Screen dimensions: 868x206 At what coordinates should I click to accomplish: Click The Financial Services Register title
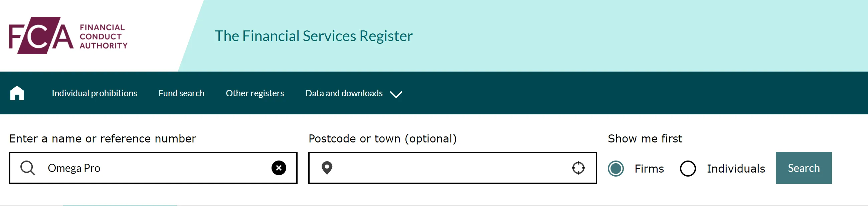coord(313,36)
